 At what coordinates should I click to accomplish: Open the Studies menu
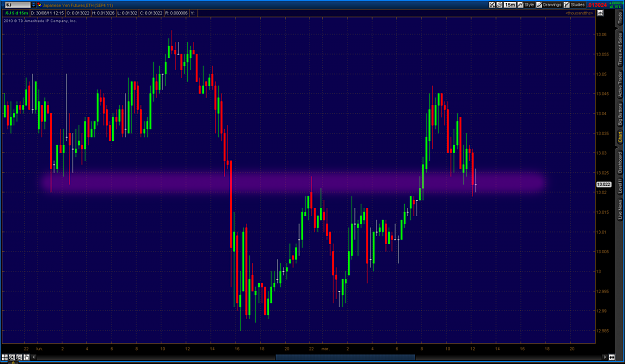(x=578, y=5)
